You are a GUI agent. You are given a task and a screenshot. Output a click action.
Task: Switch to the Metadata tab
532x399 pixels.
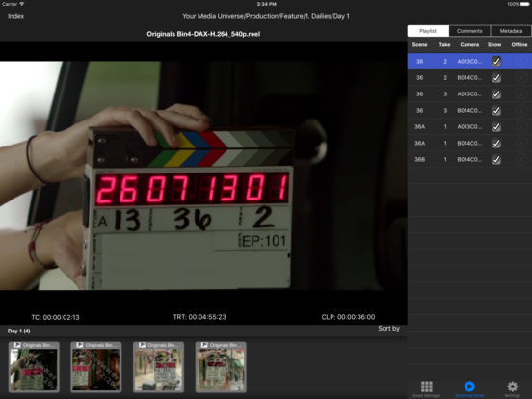[x=511, y=31]
